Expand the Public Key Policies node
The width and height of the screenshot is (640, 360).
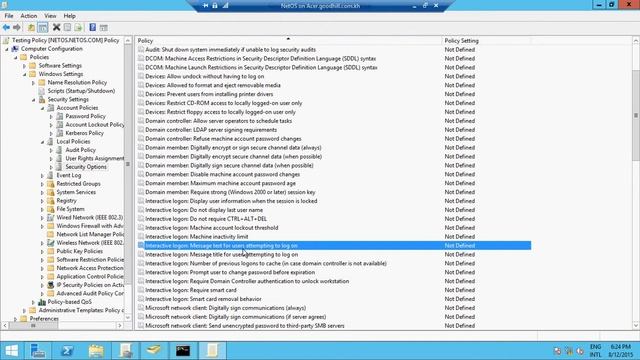(x=42, y=251)
